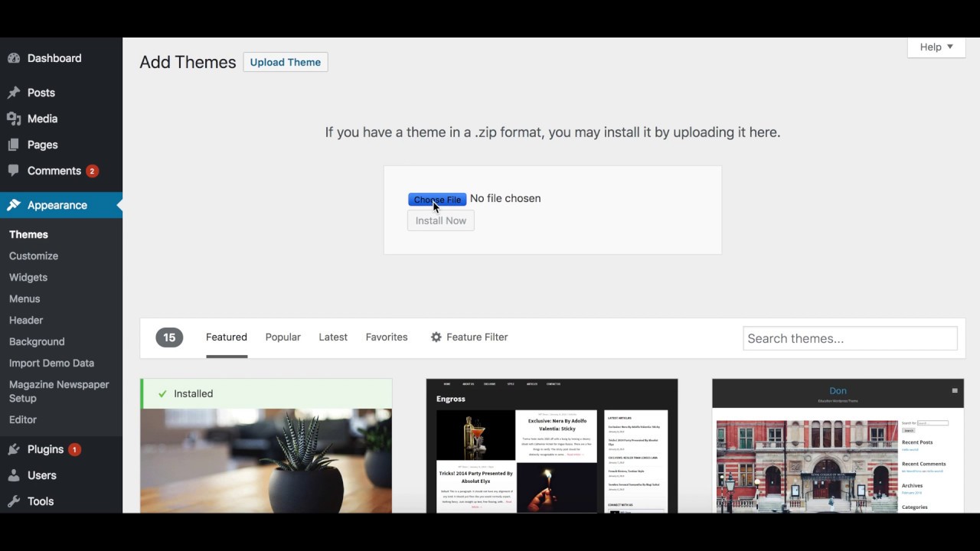Image resolution: width=980 pixels, height=551 pixels.
Task: Click the Install Now button
Action: click(x=441, y=220)
